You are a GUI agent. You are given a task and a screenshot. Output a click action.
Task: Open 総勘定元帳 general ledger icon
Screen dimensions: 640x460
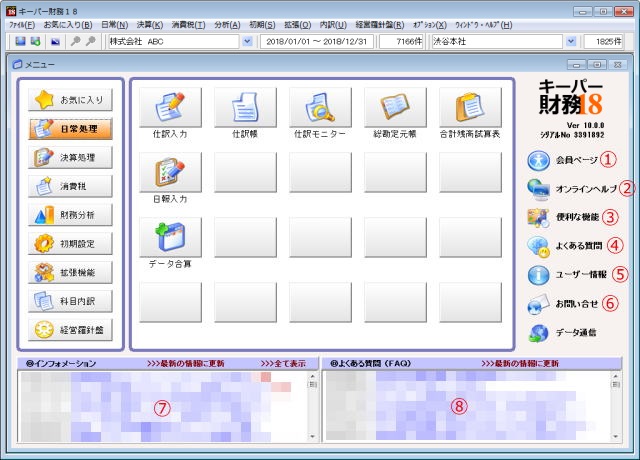395,107
